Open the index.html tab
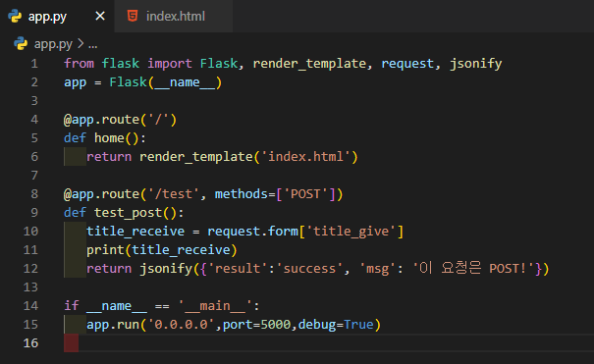The width and height of the screenshot is (594, 364). click(174, 17)
